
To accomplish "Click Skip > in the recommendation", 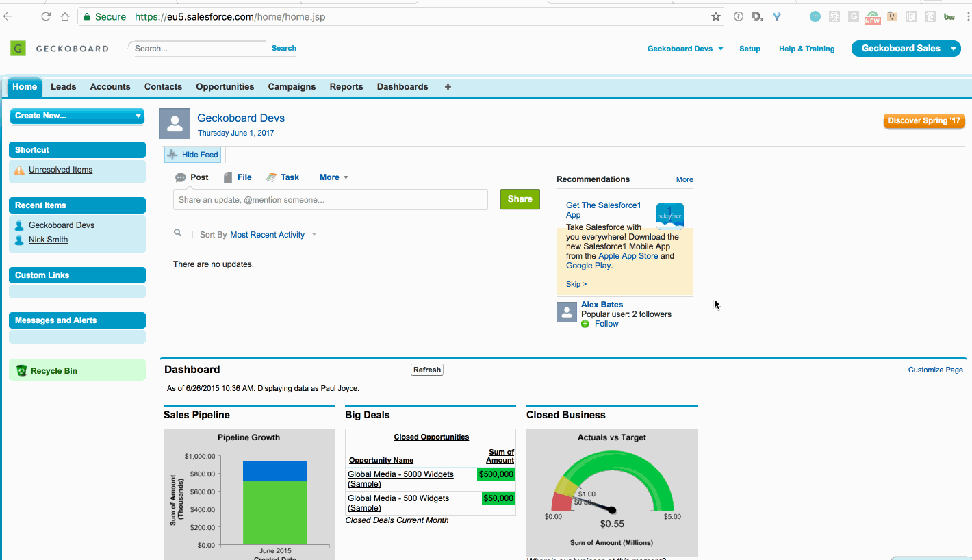I will [576, 284].
